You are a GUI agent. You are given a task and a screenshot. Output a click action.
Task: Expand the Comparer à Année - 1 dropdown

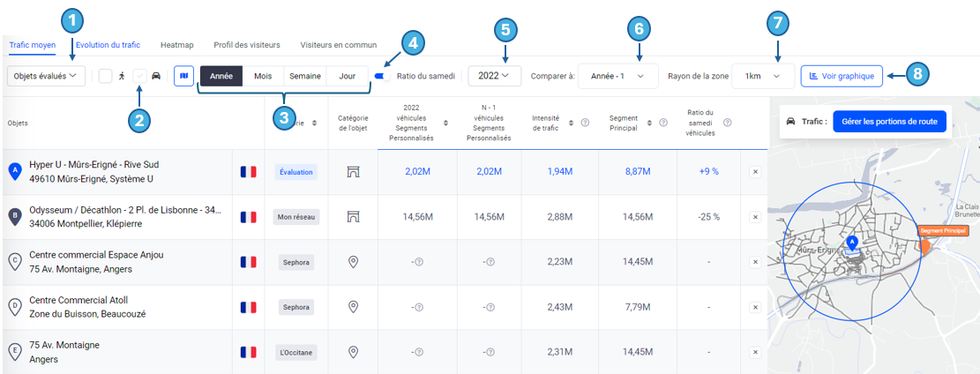pos(617,77)
